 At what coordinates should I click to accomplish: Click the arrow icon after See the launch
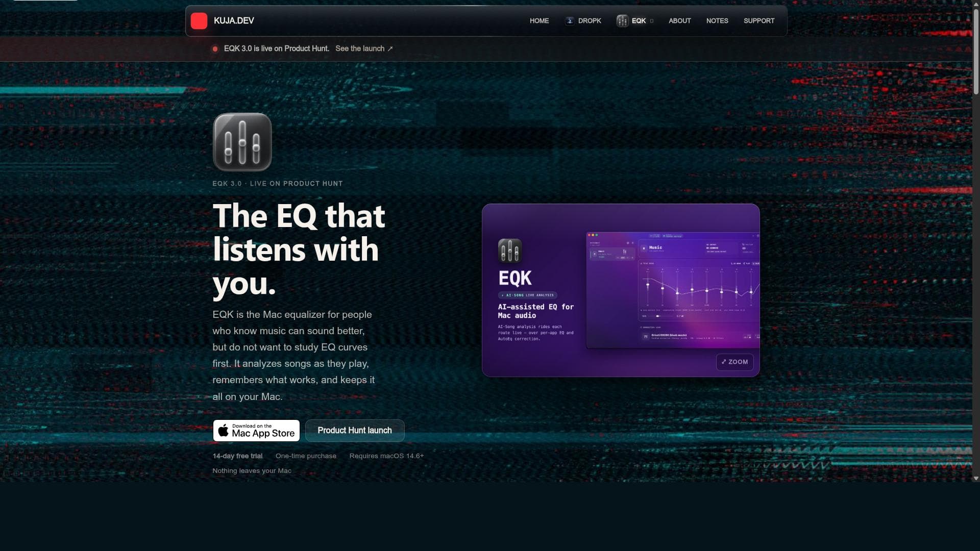click(390, 49)
